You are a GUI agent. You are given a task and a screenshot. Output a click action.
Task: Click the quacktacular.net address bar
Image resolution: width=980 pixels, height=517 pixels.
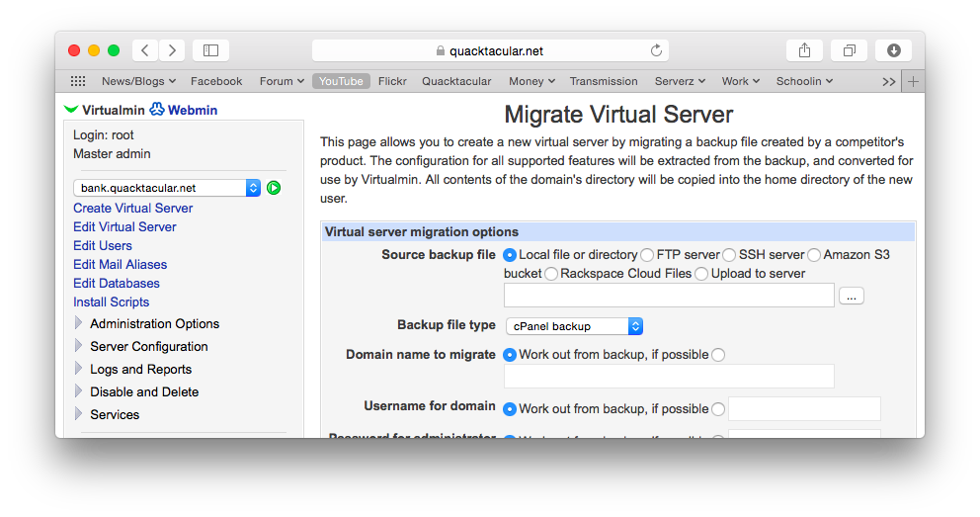491,50
